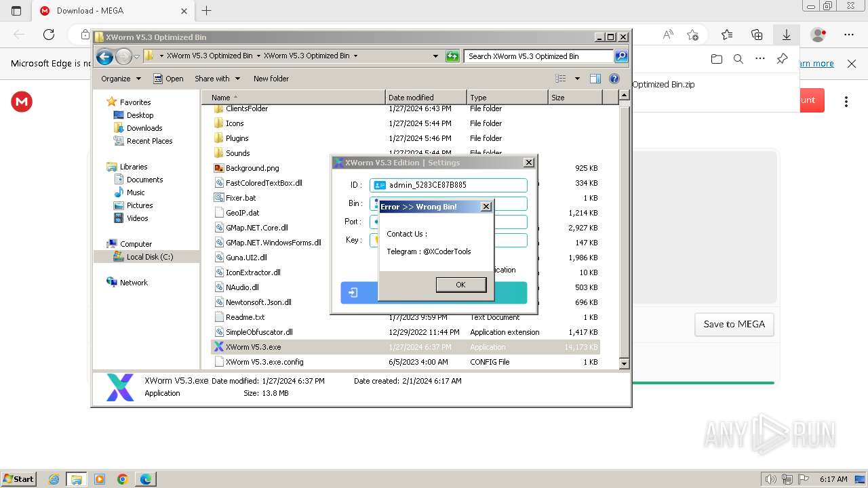This screenshot has width=868, height=488.
Task: Open Explorer help via question mark icon
Action: tap(614, 79)
